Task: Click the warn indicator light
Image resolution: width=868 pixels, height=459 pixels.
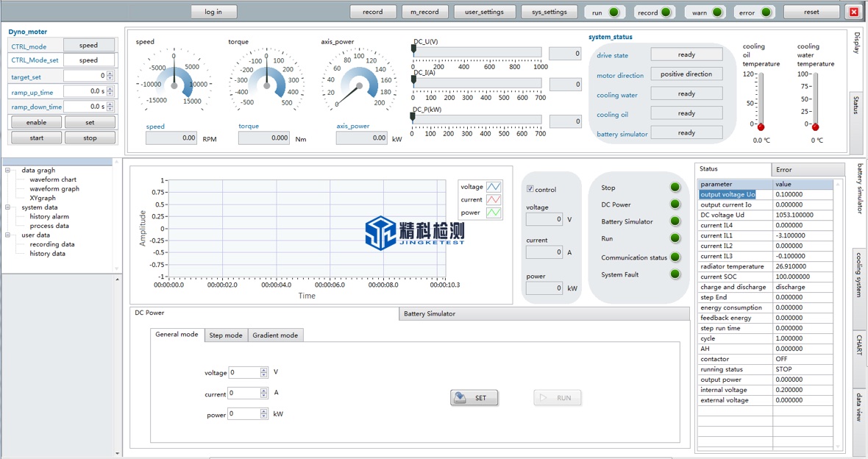Action: coord(716,13)
